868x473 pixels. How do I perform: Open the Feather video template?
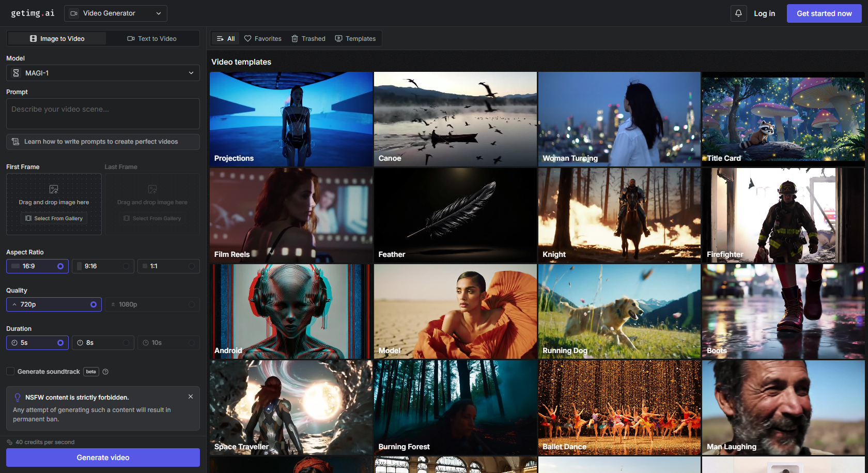(x=455, y=215)
